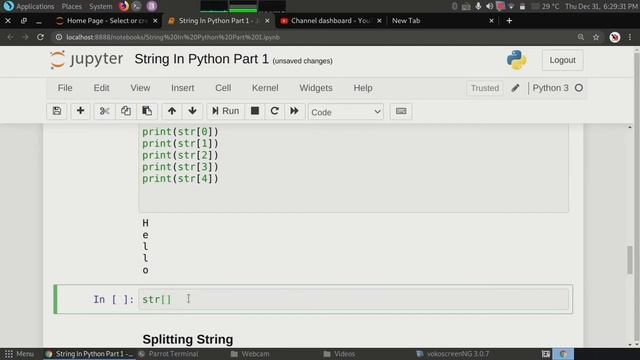Switch to vokoscreenNG window in taskbar
The width and height of the screenshot is (640, 360).
[x=452, y=354]
